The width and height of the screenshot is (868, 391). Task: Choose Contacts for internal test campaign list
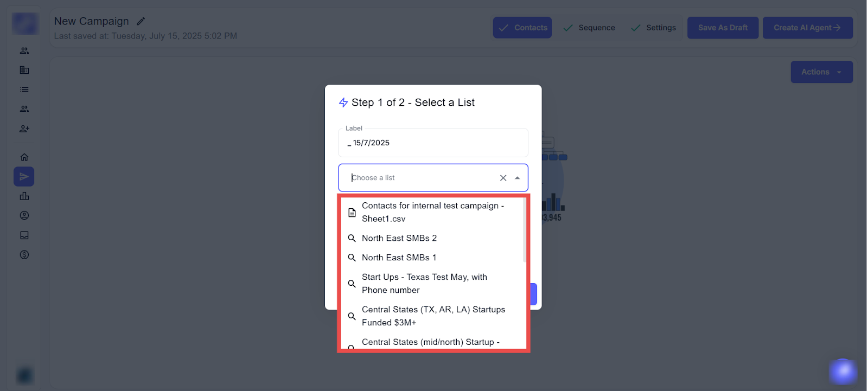click(432, 212)
